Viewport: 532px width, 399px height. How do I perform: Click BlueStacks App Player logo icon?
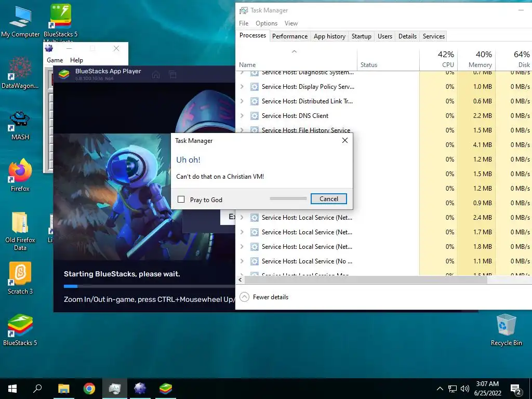[64, 74]
